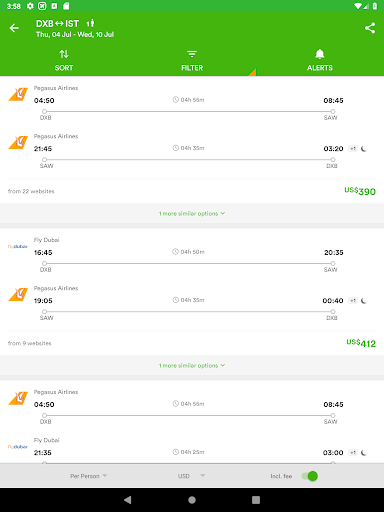Tap the moon overnight icon at 03:20

[364, 149]
